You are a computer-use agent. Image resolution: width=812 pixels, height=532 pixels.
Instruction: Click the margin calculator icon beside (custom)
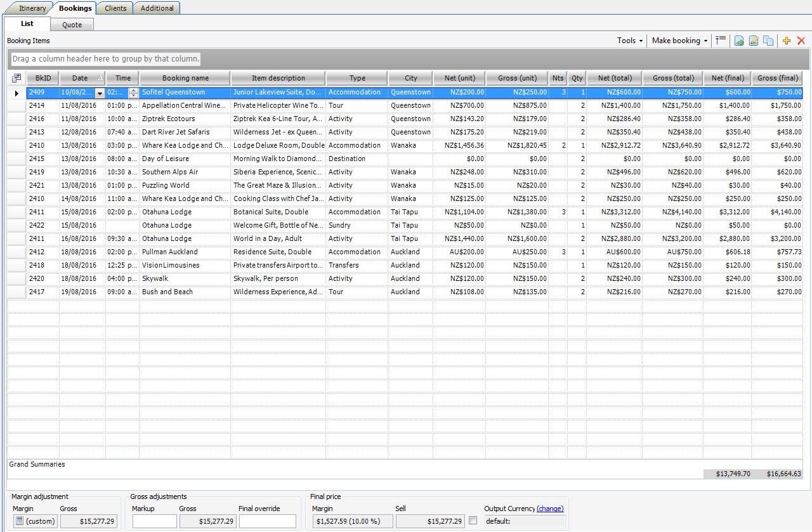[19, 521]
